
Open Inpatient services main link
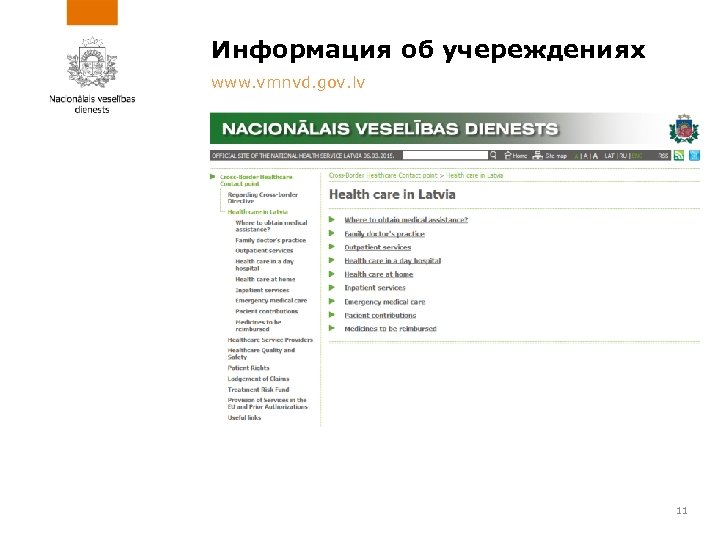coord(375,288)
